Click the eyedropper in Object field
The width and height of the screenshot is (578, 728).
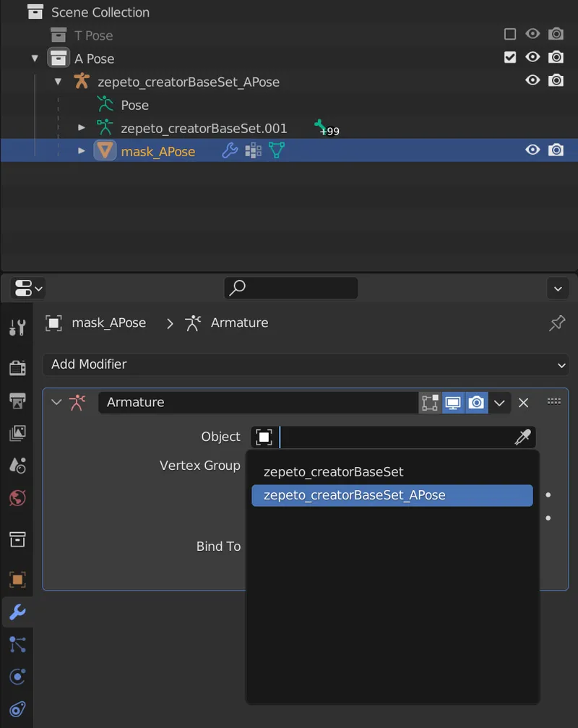[x=522, y=437]
